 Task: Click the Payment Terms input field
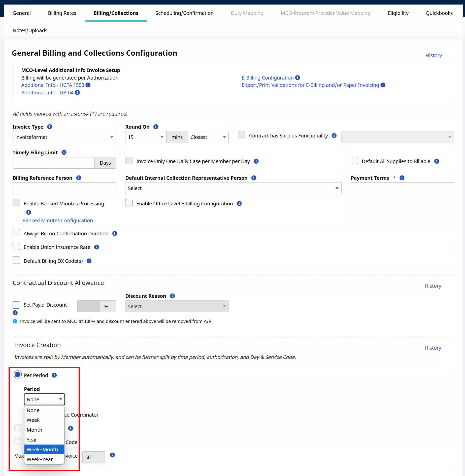pos(402,188)
